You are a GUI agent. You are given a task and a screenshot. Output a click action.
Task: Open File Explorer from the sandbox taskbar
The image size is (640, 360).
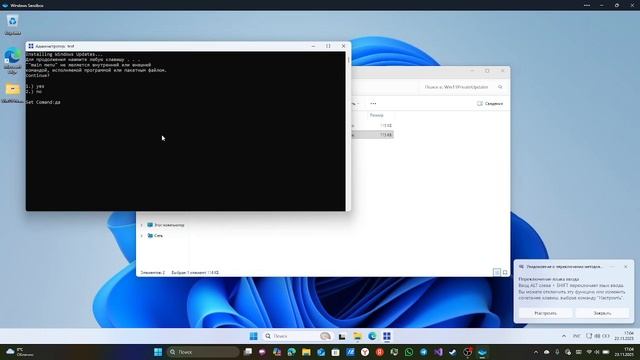(358, 336)
